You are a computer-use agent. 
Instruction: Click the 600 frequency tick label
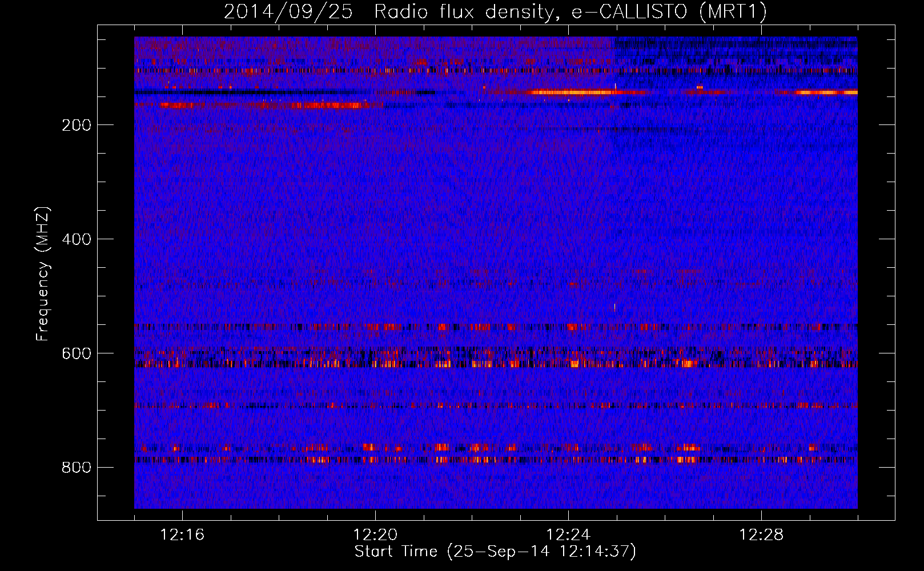[77, 353]
